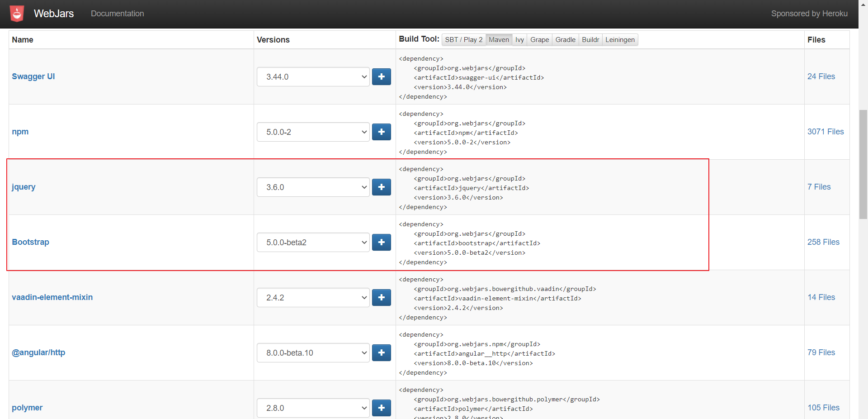868x419 pixels.
Task: Select Grape build tool
Action: 540,40
